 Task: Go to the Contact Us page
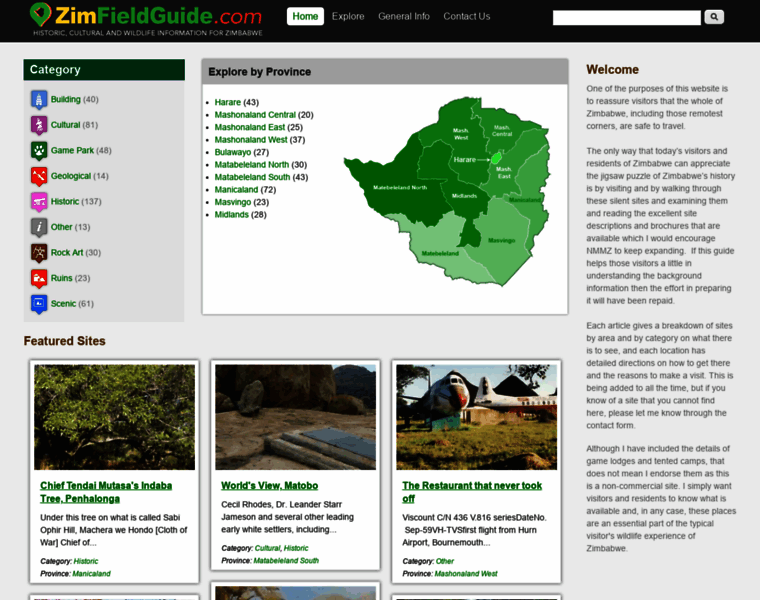pyautogui.click(x=466, y=16)
